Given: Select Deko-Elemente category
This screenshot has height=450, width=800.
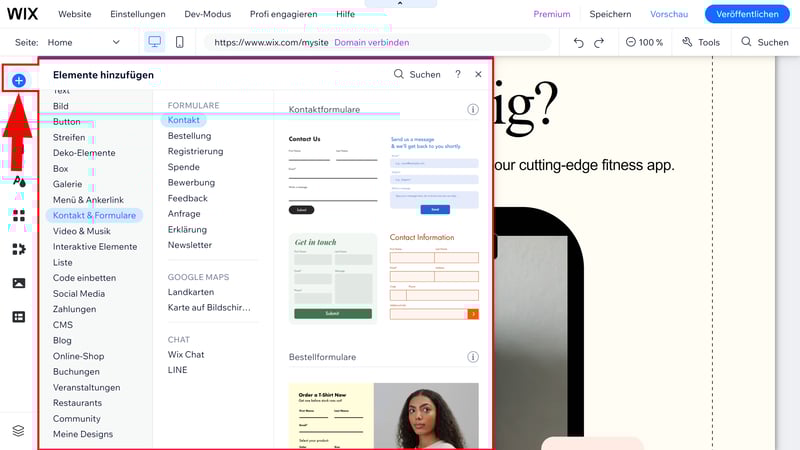Looking at the screenshot, I should click(x=84, y=153).
